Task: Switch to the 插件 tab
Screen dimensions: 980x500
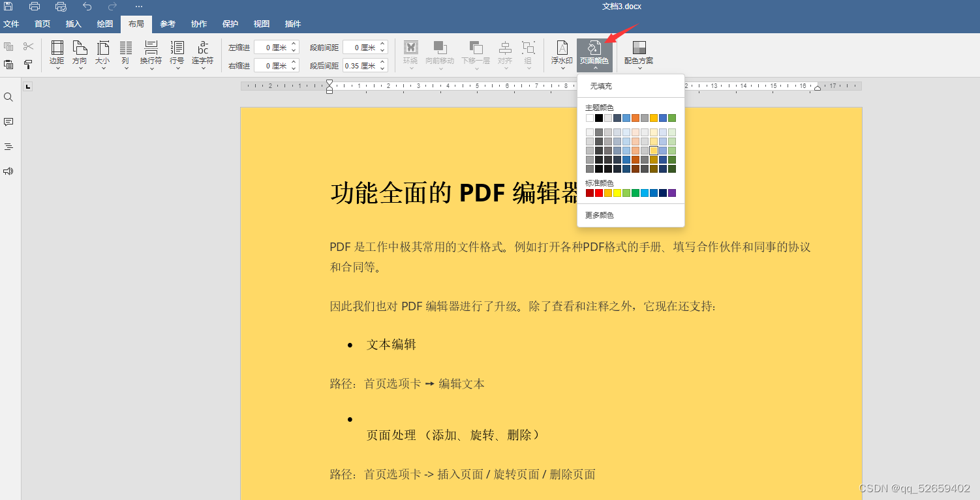Action: pos(293,24)
